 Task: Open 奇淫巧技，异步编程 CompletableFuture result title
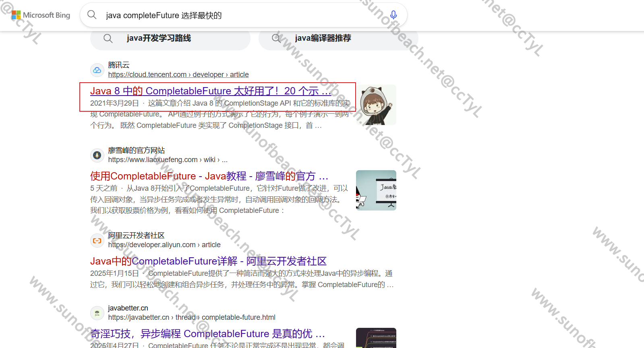click(207, 334)
